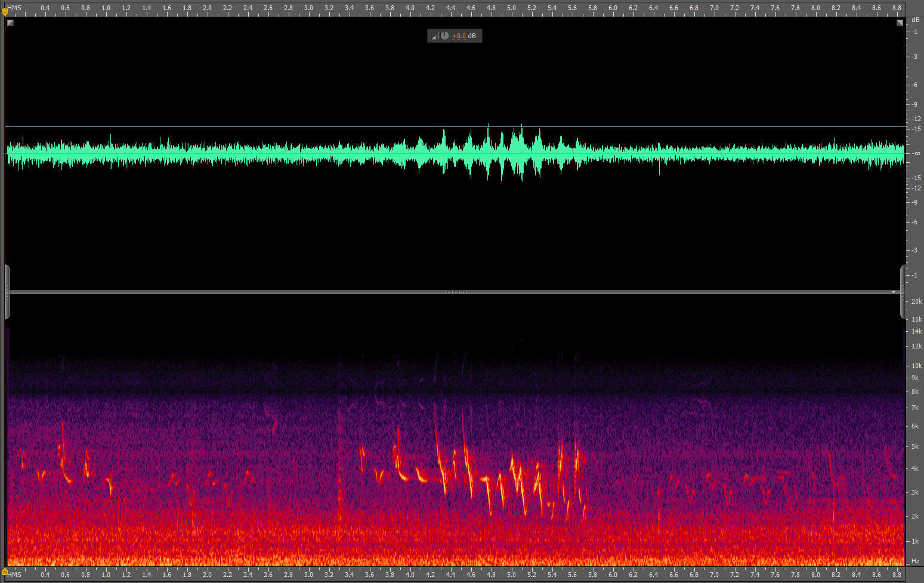Click the dotted grip on the waveform/spectrogram divider
This screenshot has height=583, width=924.
[456, 292]
